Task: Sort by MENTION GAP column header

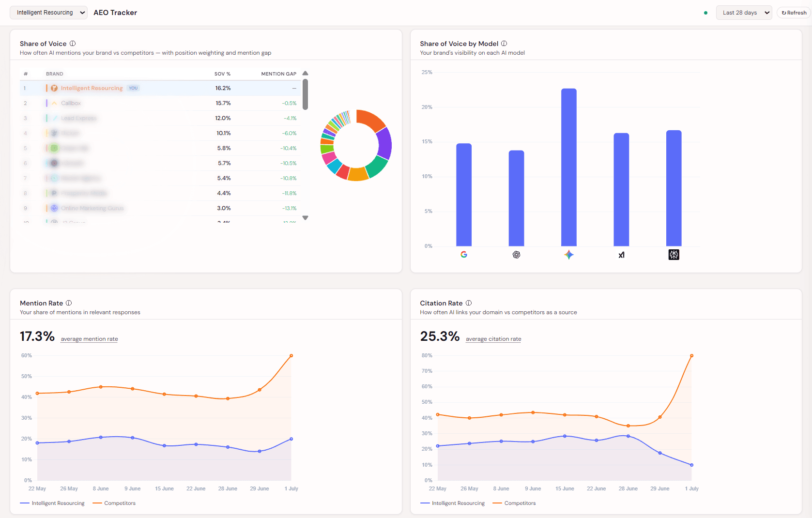Action: tap(279, 74)
